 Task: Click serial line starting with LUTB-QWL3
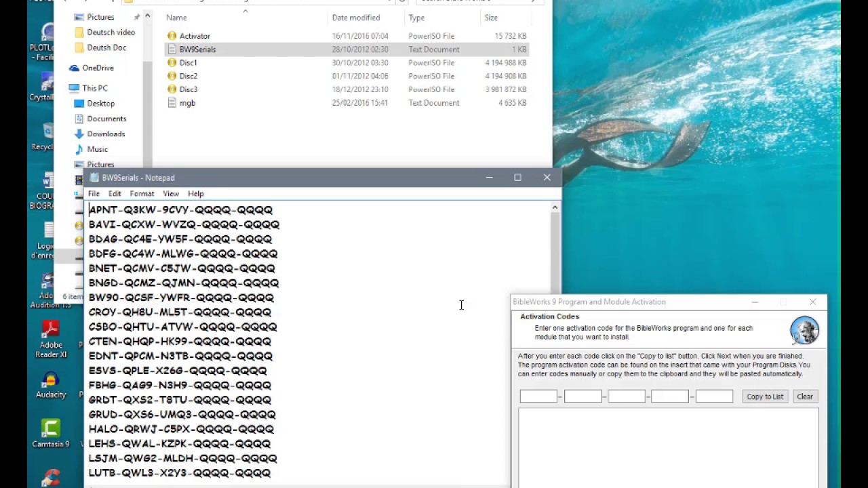[x=180, y=473]
